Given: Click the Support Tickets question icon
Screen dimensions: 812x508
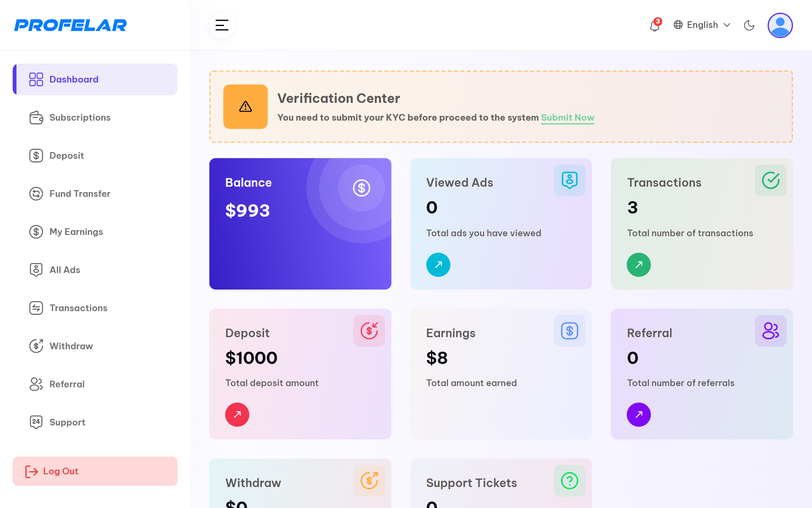Looking at the screenshot, I should (x=569, y=481).
